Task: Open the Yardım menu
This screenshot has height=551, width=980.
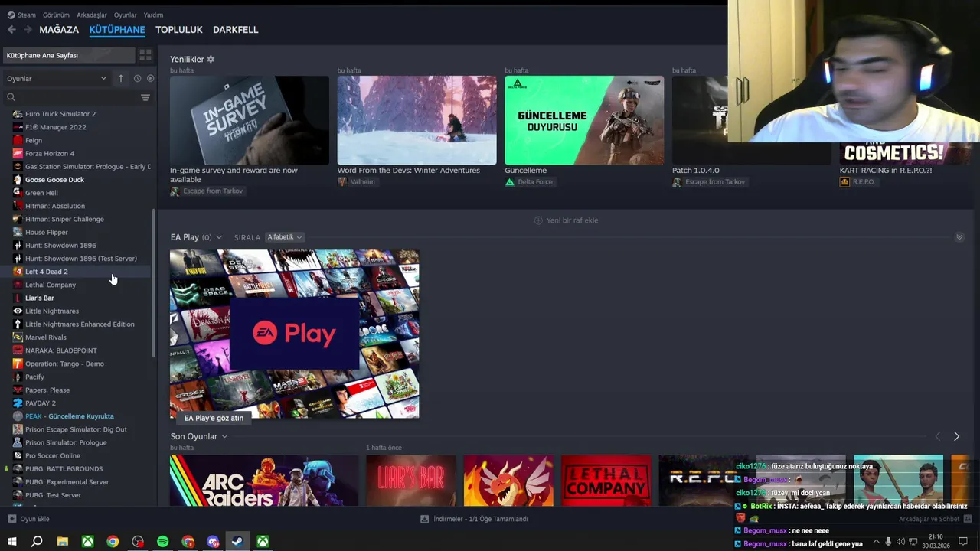Action: pos(153,15)
